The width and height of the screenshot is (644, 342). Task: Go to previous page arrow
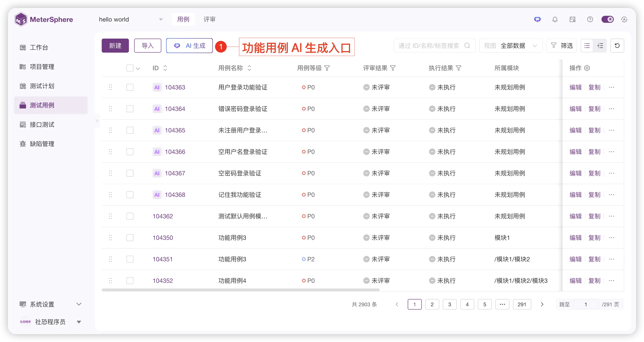[x=397, y=304]
